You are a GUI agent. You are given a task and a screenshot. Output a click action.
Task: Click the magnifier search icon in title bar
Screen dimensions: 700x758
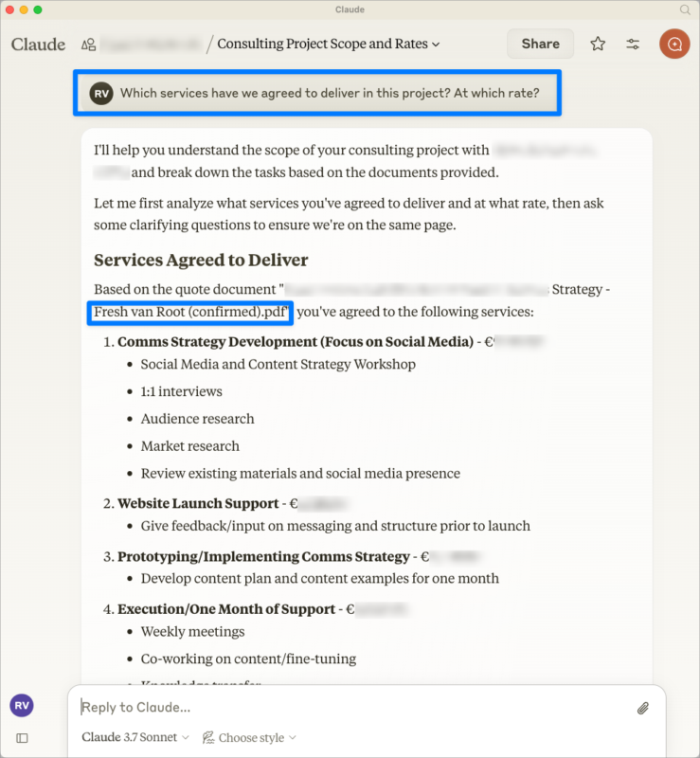[x=685, y=9]
